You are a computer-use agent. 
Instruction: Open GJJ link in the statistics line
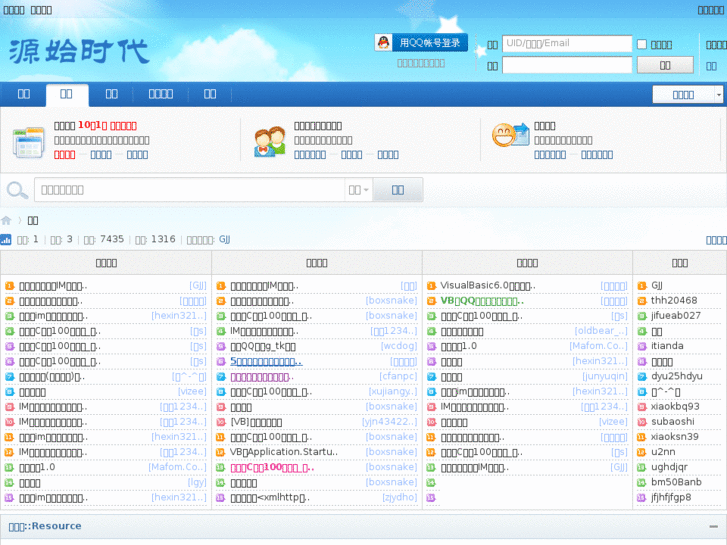[x=224, y=239]
